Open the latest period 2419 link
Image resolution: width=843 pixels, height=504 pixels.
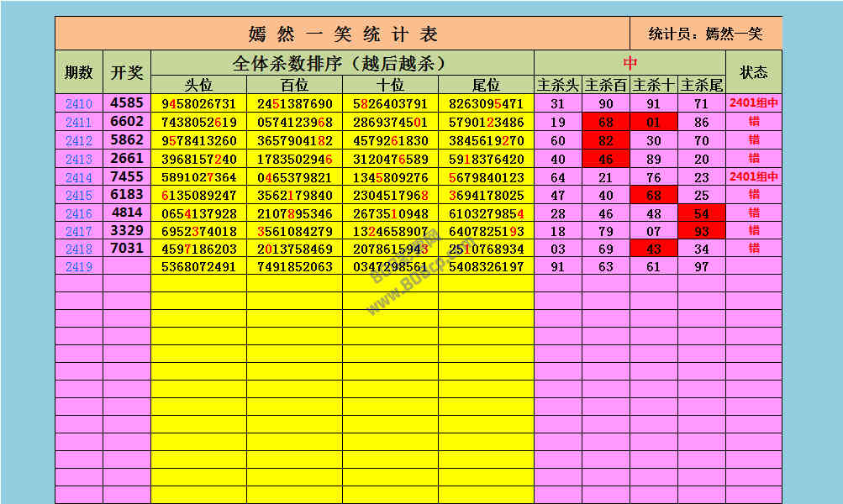coord(78,267)
